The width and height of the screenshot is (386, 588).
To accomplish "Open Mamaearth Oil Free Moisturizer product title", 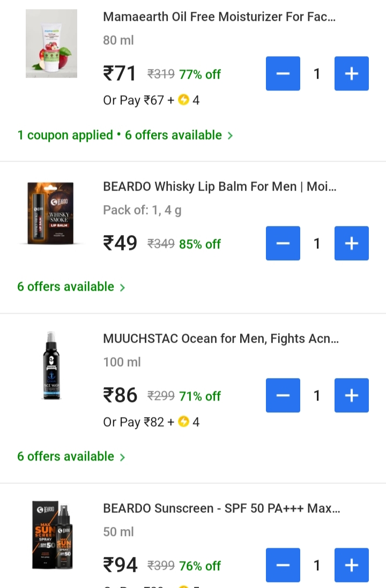I will (x=219, y=17).
